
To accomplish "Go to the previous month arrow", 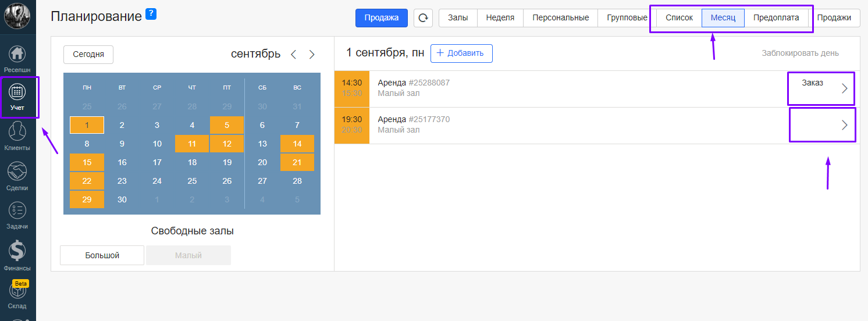I will (293, 55).
